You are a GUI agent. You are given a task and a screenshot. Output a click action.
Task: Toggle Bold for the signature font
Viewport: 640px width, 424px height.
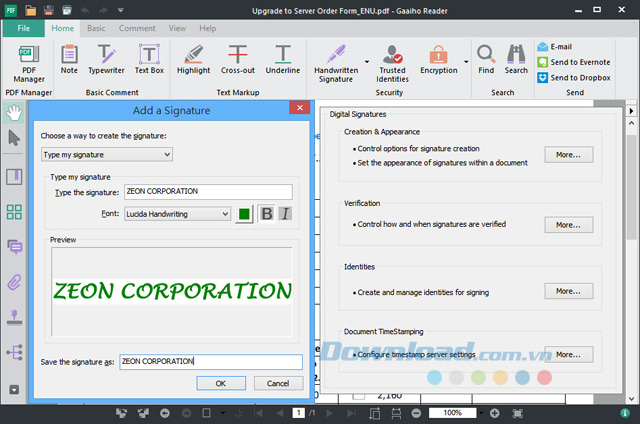point(267,213)
